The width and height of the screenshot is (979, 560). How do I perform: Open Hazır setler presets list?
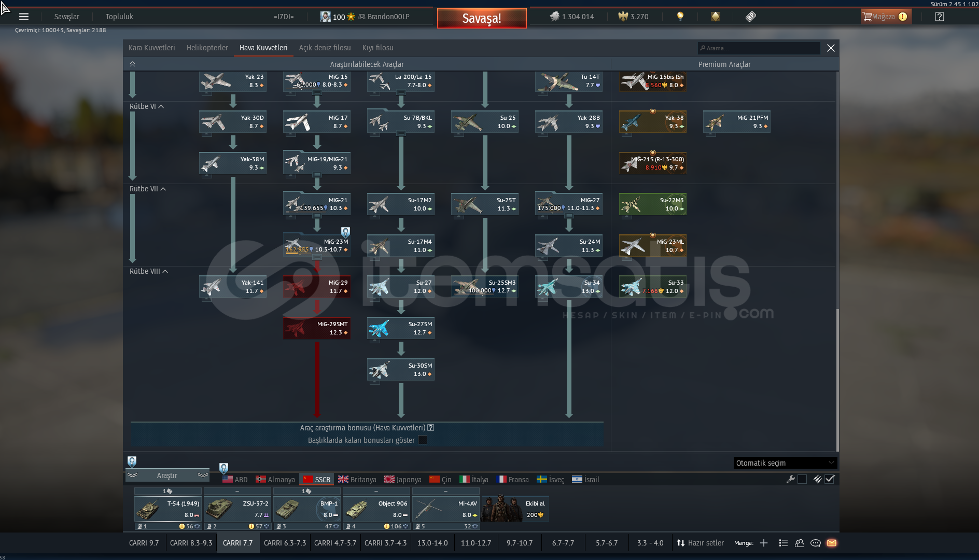click(x=700, y=543)
